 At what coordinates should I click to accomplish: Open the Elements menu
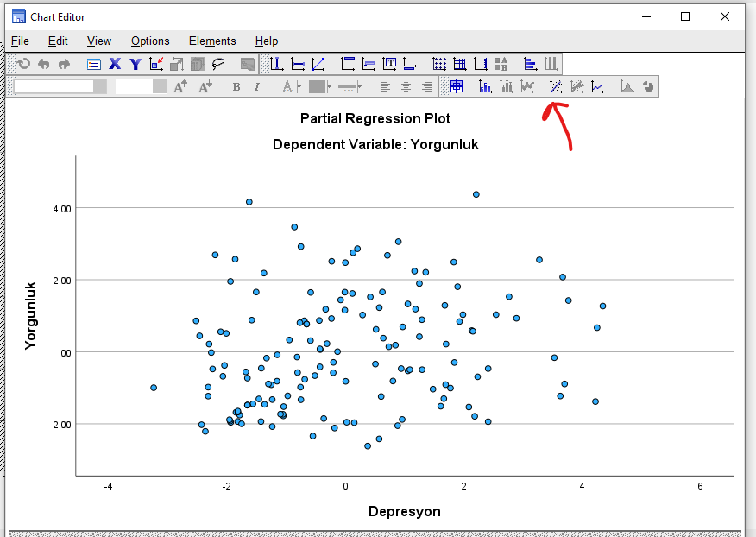pyautogui.click(x=212, y=41)
